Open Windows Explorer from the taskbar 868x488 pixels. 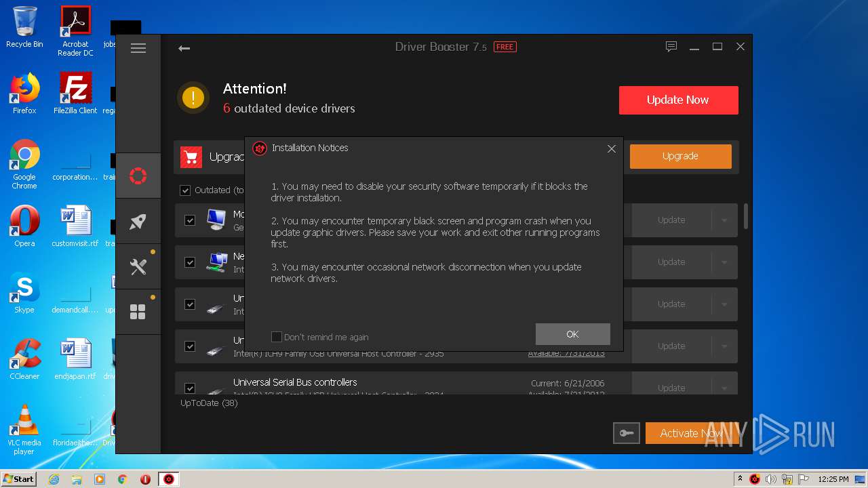click(x=77, y=479)
